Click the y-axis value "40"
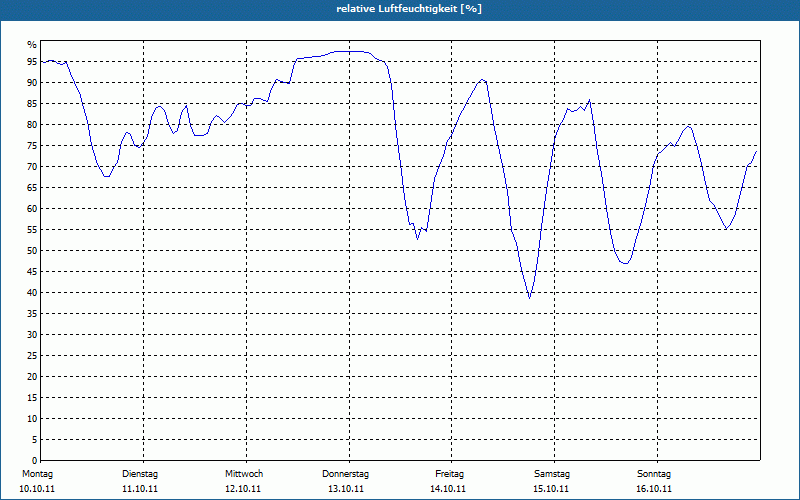This screenshot has height=500, width=800. pos(32,293)
